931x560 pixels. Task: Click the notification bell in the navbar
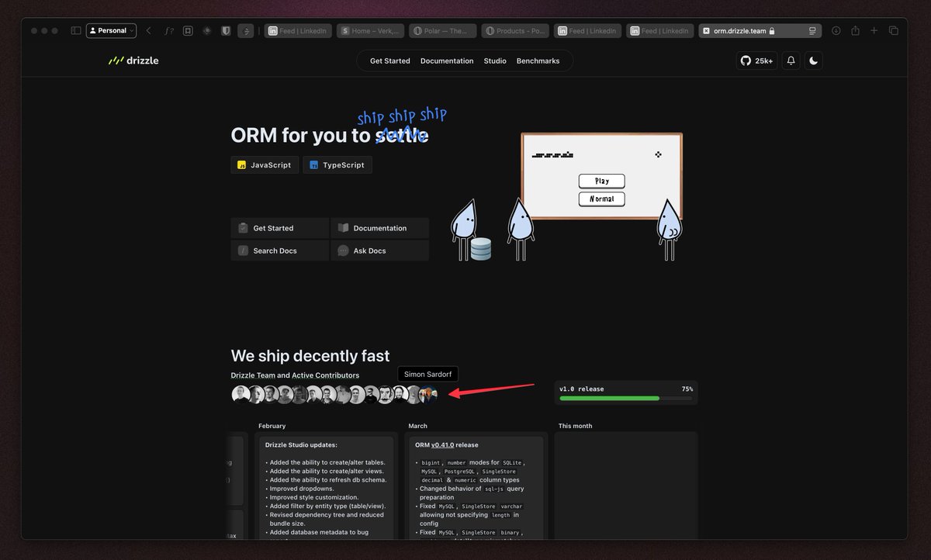pyautogui.click(x=791, y=60)
